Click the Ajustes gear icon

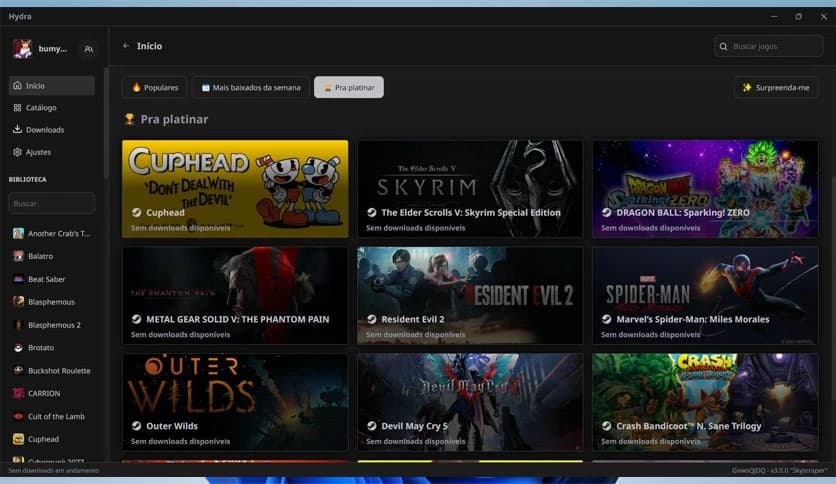point(18,152)
